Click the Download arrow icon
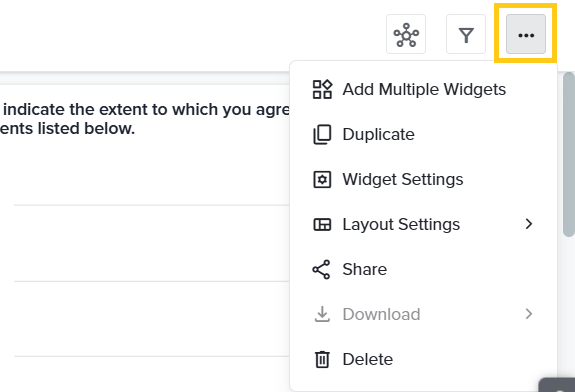575x392 pixels. pos(322,314)
